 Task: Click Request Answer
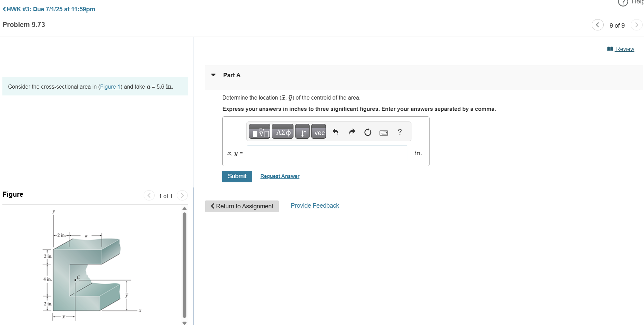point(279,176)
